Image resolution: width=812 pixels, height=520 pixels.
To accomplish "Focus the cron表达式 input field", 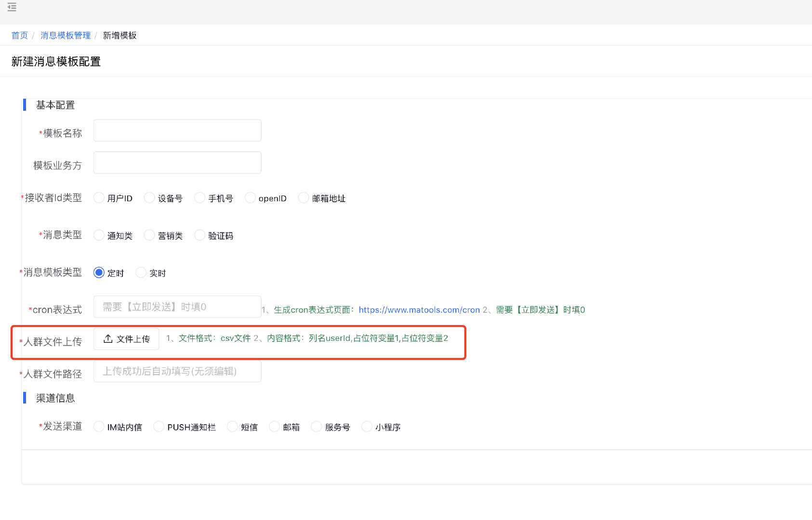I will 177,307.
